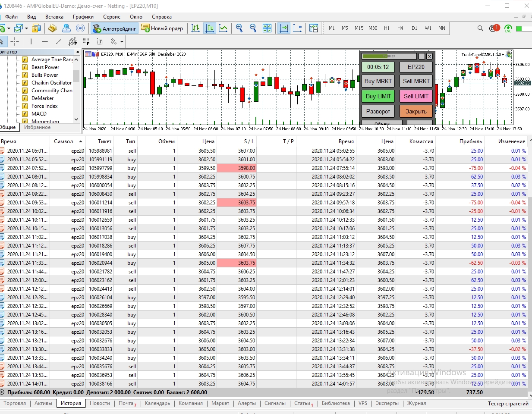Open the gold book strategy tester icon
Screen dimensions: 532x414
click(53, 28)
